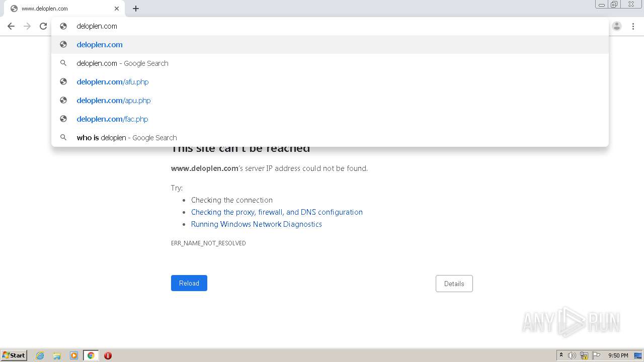Restore down the Chrome window
Image resolution: width=644 pixels, height=362 pixels.
[x=614, y=5]
